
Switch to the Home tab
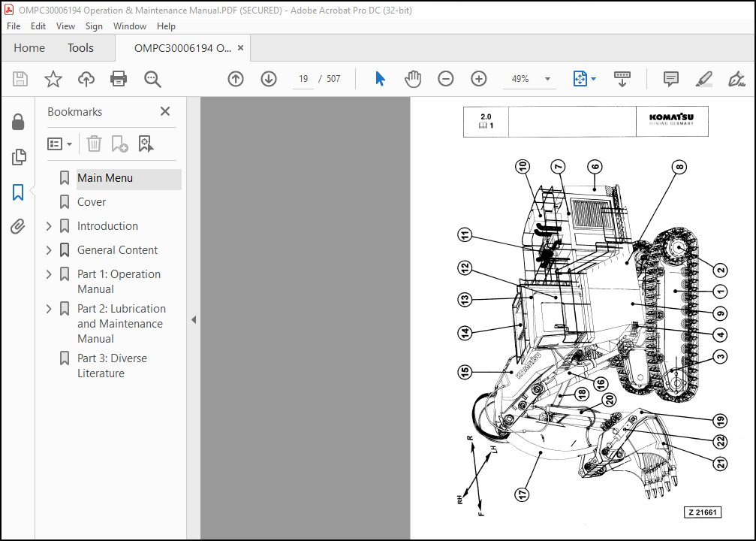coord(29,48)
